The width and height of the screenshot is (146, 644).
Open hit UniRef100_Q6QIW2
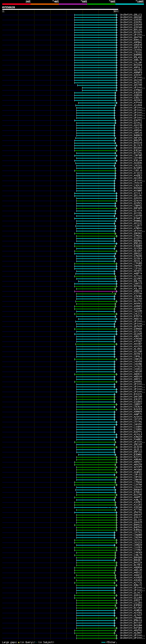(x=131, y=17)
